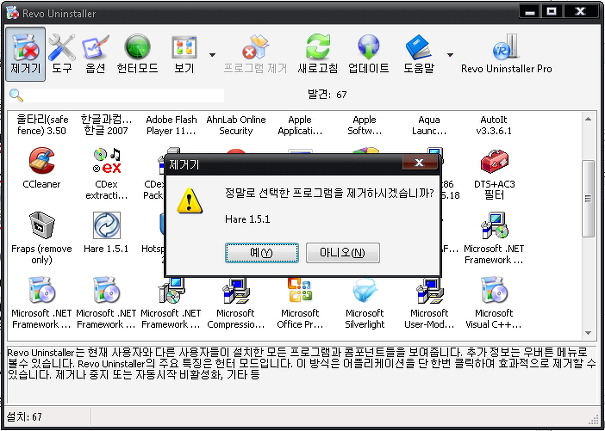
Task: Activate 헌터모드 (Hunter Mode) radar icon
Action: [x=137, y=54]
